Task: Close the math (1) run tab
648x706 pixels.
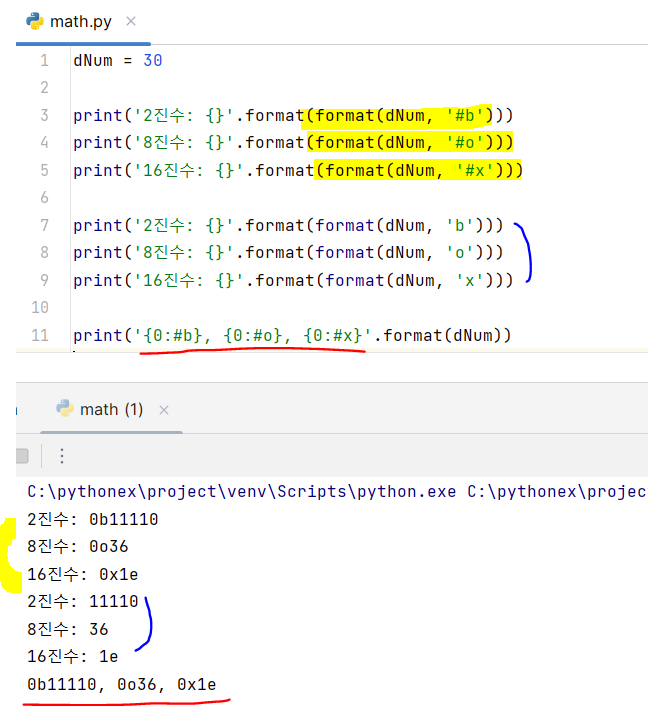Action: tap(164, 410)
